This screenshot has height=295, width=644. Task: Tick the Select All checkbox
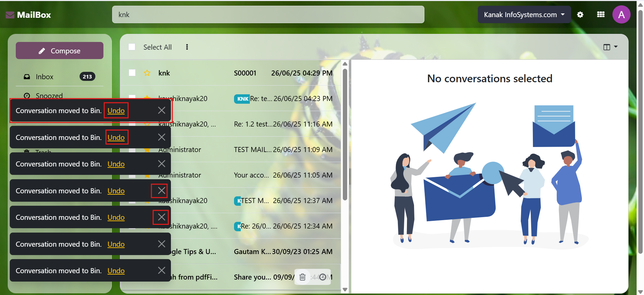coord(132,47)
